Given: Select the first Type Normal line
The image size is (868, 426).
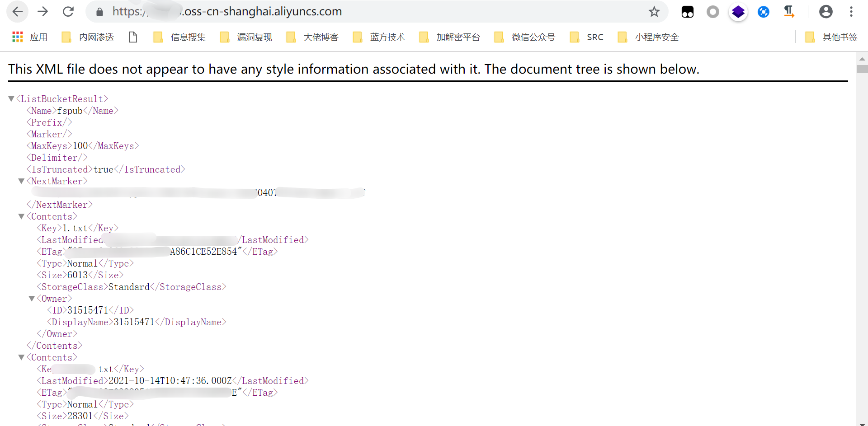Looking at the screenshot, I should point(85,263).
